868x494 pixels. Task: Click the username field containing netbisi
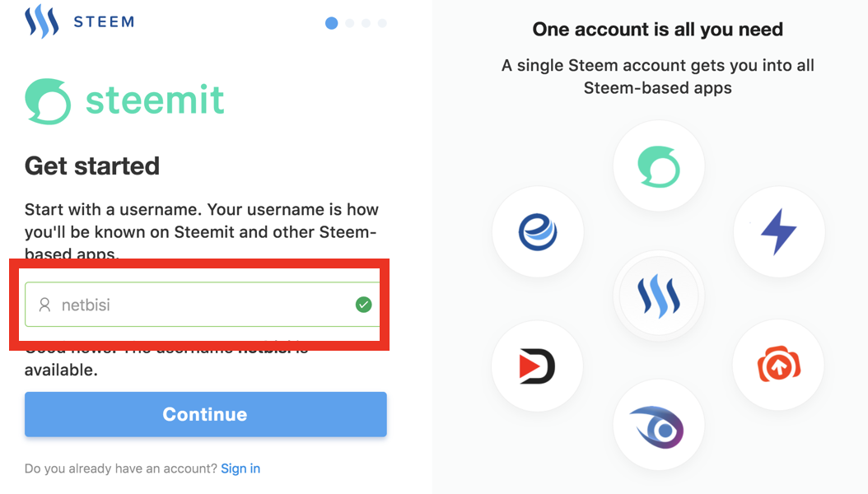click(203, 305)
